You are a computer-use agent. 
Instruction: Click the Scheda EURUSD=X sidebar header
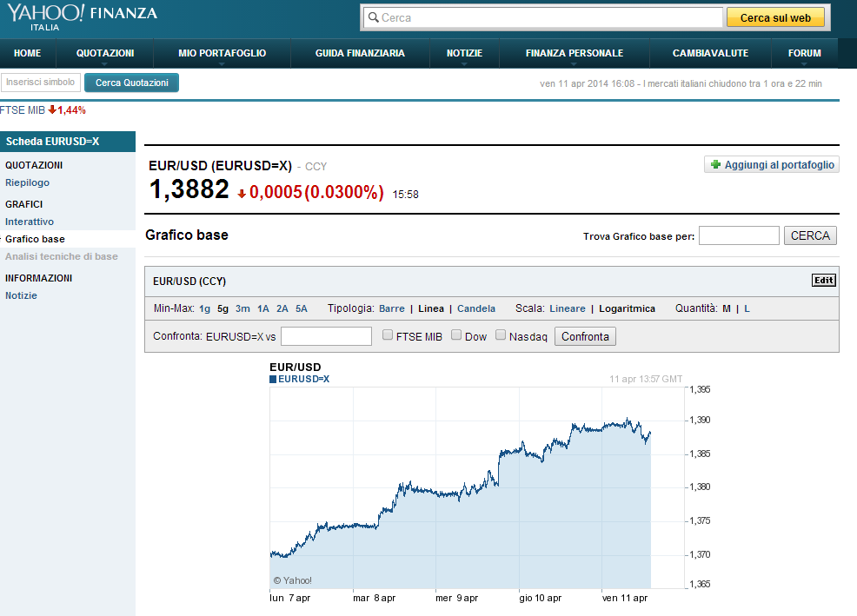point(68,142)
